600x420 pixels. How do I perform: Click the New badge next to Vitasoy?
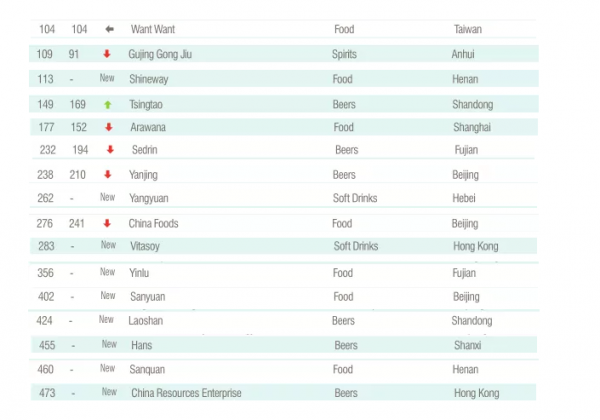click(107, 246)
